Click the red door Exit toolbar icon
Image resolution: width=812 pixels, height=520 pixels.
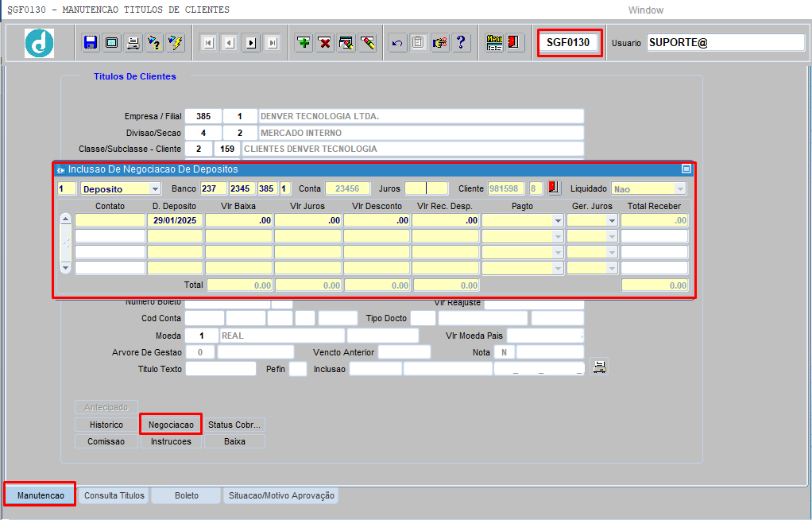(515, 42)
